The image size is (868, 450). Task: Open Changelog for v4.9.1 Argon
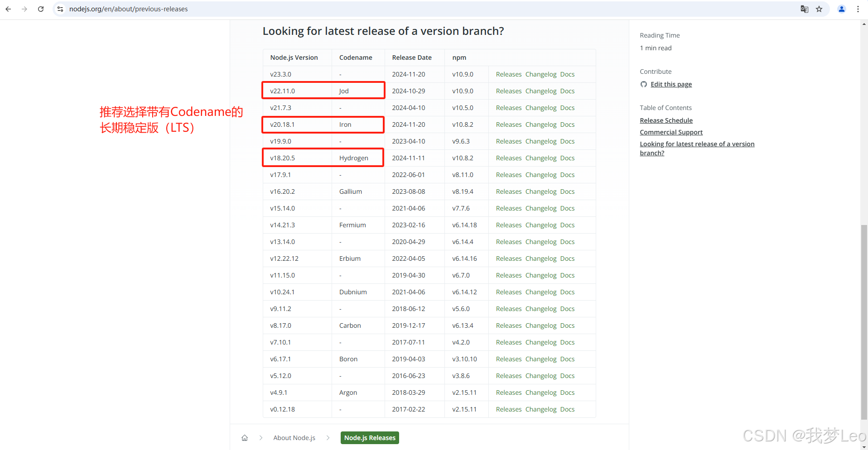click(x=541, y=393)
